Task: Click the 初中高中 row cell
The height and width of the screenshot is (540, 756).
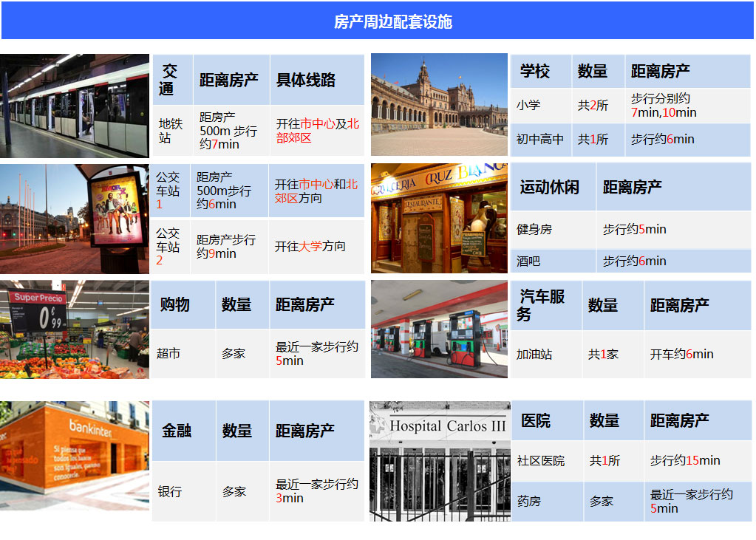Action: pyautogui.click(x=539, y=140)
